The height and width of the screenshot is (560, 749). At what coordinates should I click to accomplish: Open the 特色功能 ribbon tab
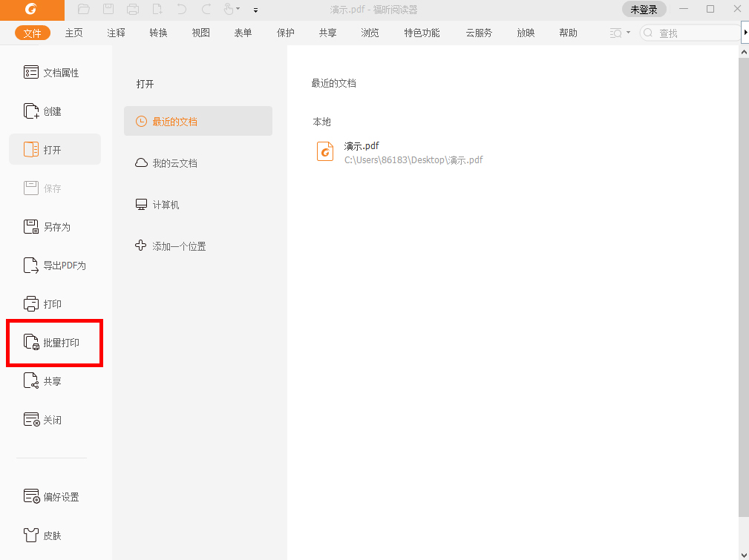point(421,33)
